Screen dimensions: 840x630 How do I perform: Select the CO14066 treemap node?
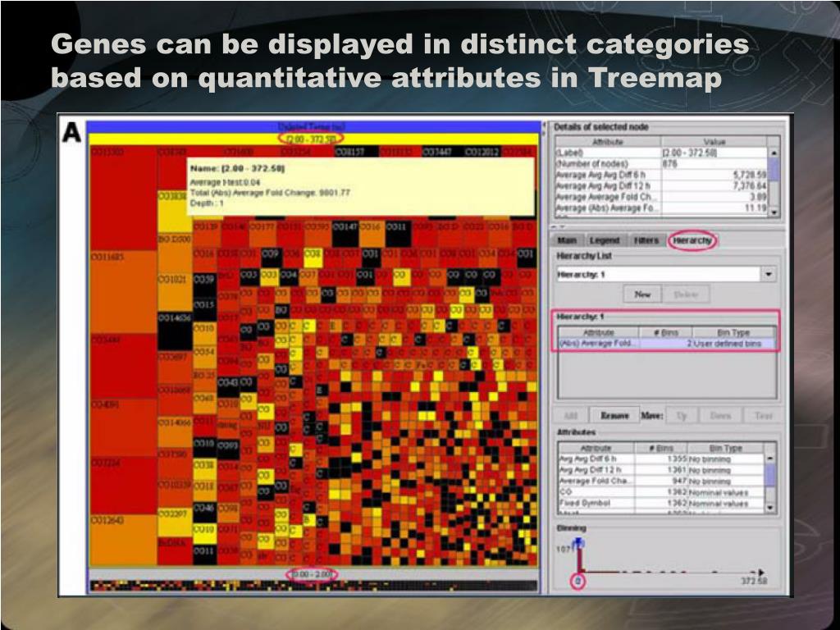click(x=175, y=433)
